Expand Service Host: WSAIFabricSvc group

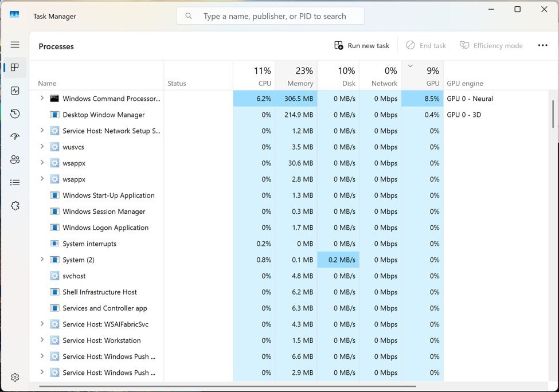pyautogui.click(x=42, y=324)
